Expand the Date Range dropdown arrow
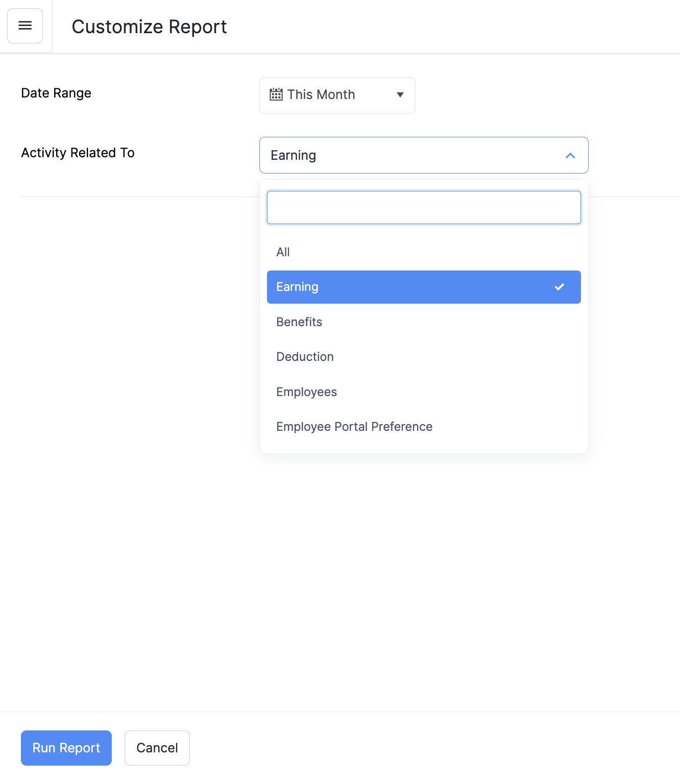This screenshot has width=680, height=784. click(400, 95)
